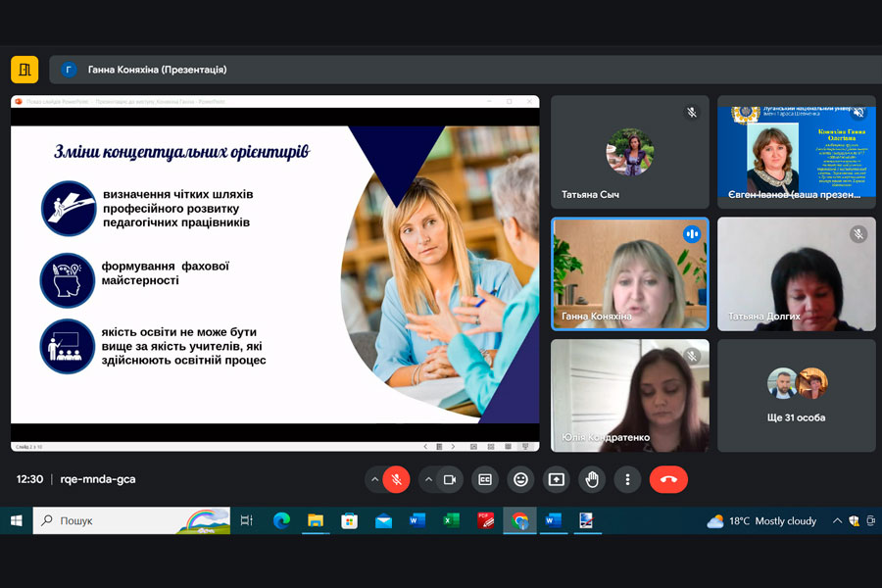The image size is (882, 588).
Task: Expand video settings arrow beside camera
Action: 427,479
